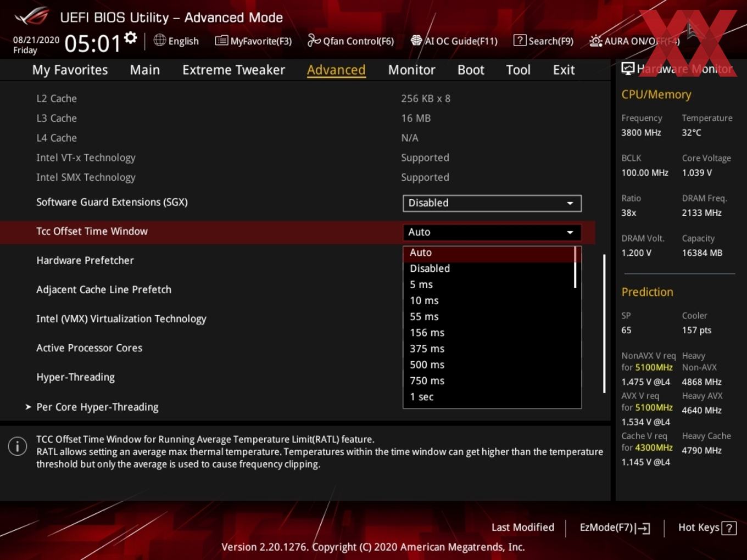
Task: Click the Tcc Offset Time Window label
Action: (x=92, y=231)
